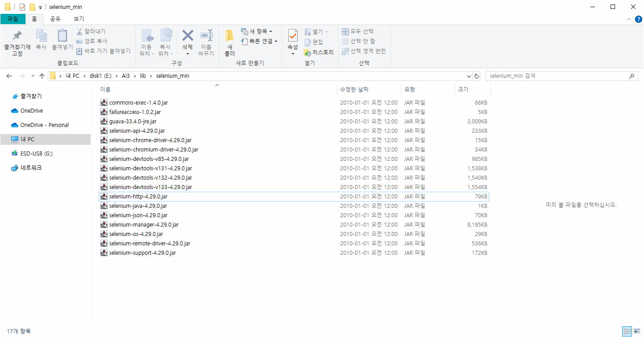Open the quick access toolbar customize dropdown
The height and width of the screenshot is (337, 644).
[40, 8]
